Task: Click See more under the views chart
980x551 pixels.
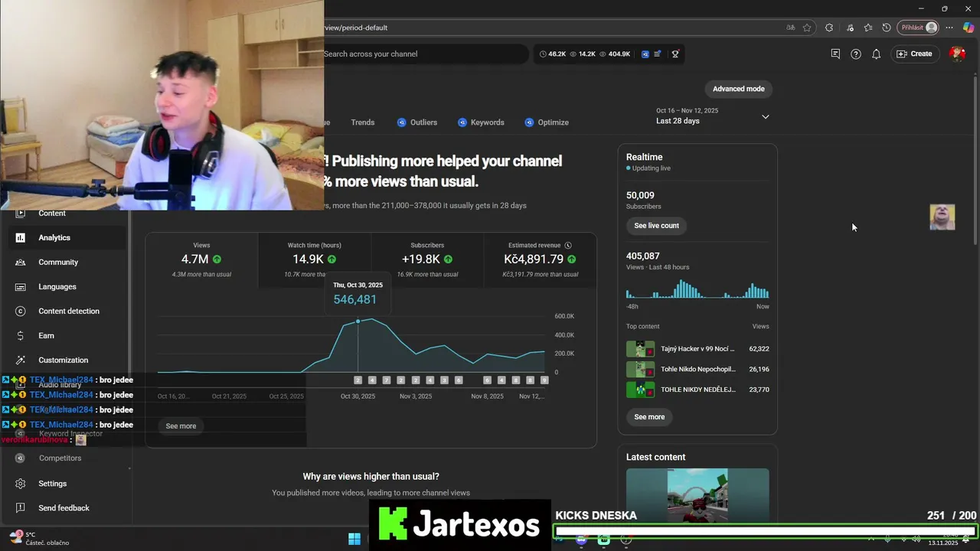Action: [x=181, y=426]
